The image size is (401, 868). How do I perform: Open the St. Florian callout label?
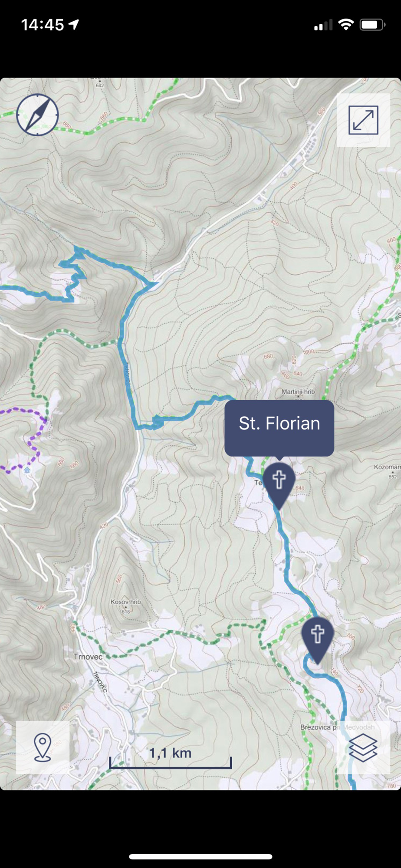tap(279, 428)
